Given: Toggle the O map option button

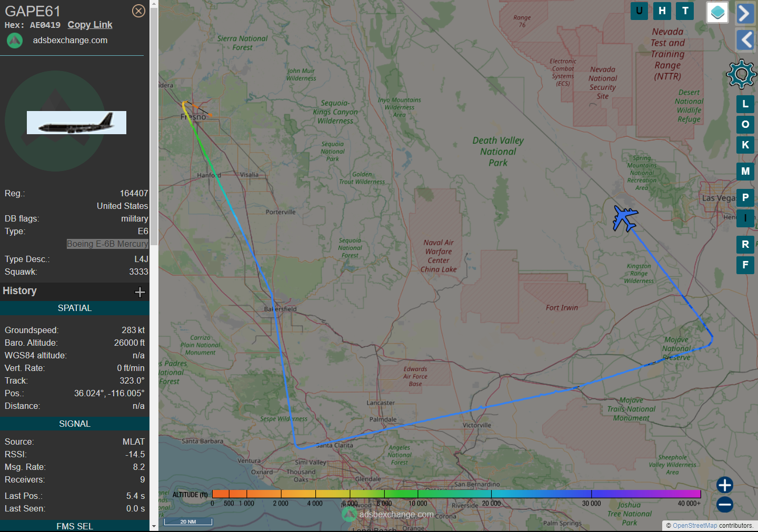Looking at the screenshot, I should pyautogui.click(x=745, y=124).
